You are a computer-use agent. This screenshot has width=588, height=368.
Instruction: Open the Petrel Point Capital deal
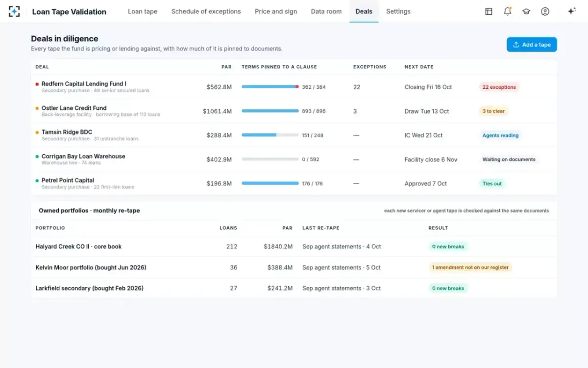click(68, 180)
